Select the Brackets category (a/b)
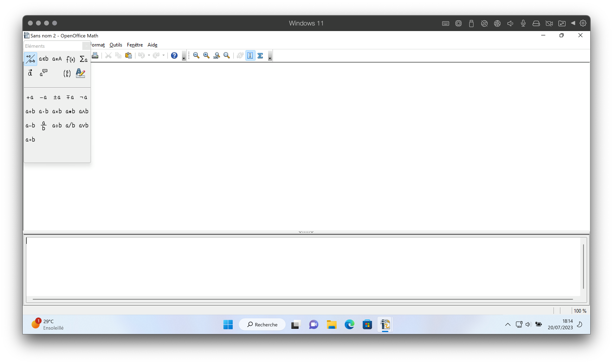 [67, 73]
